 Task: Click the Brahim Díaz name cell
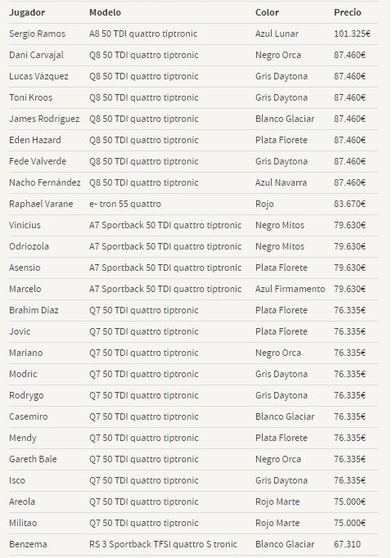(x=34, y=310)
